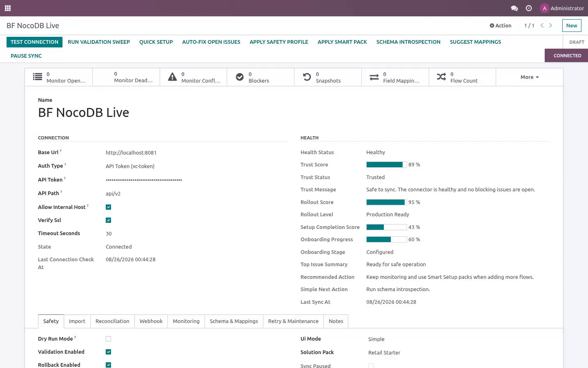Click the Monitor Open list icon
This screenshot has height=368, width=588.
pyautogui.click(x=38, y=77)
